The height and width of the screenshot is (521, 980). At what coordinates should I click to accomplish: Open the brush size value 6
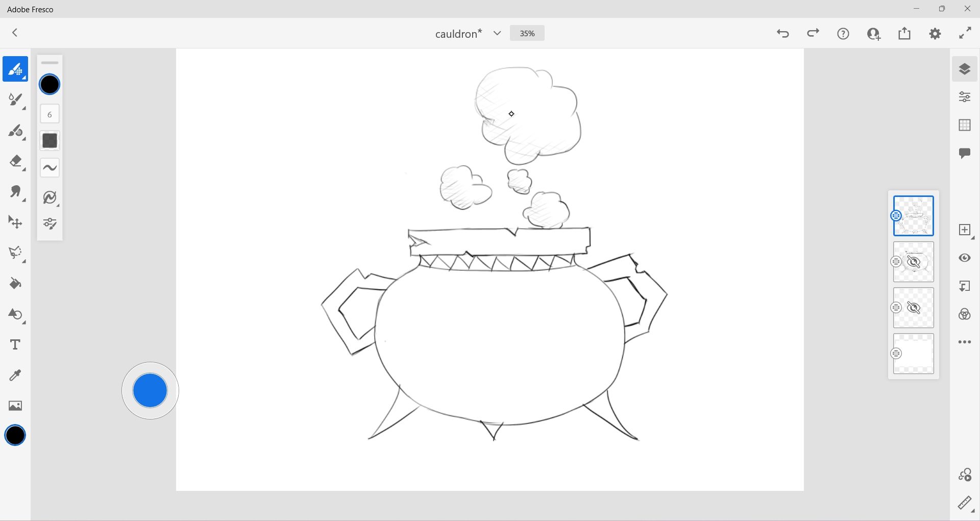(x=50, y=114)
